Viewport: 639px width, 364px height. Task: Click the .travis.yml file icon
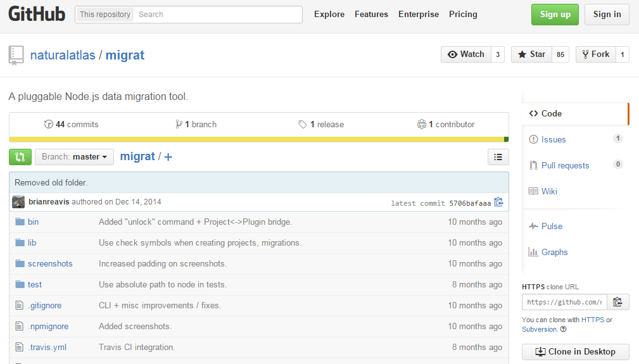tap(19, 347)
